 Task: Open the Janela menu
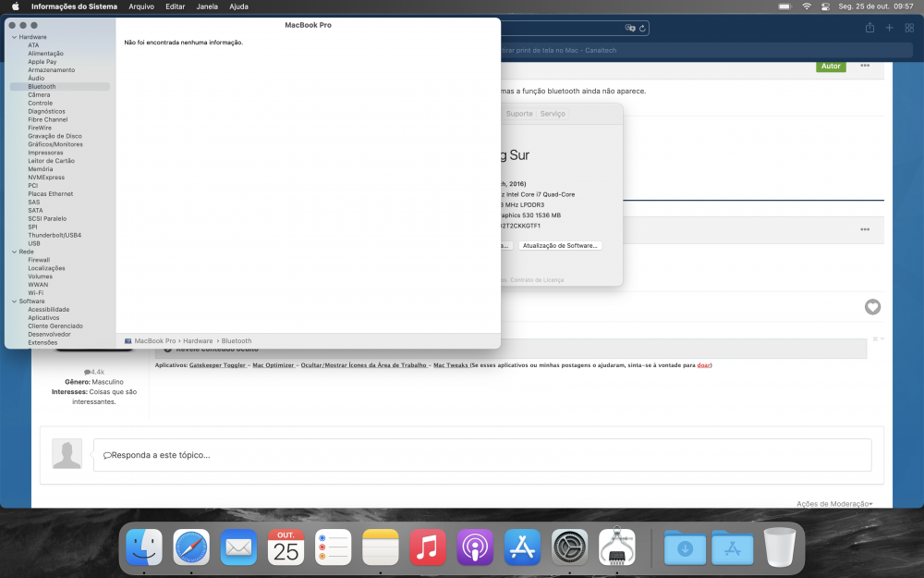pos(207,6)
